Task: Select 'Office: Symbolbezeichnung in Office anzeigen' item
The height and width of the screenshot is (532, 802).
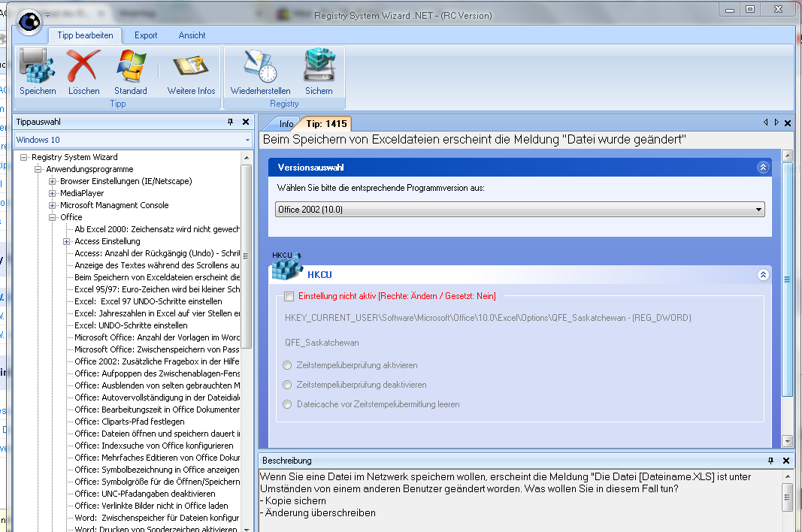Action: click(x=157, y=470)
